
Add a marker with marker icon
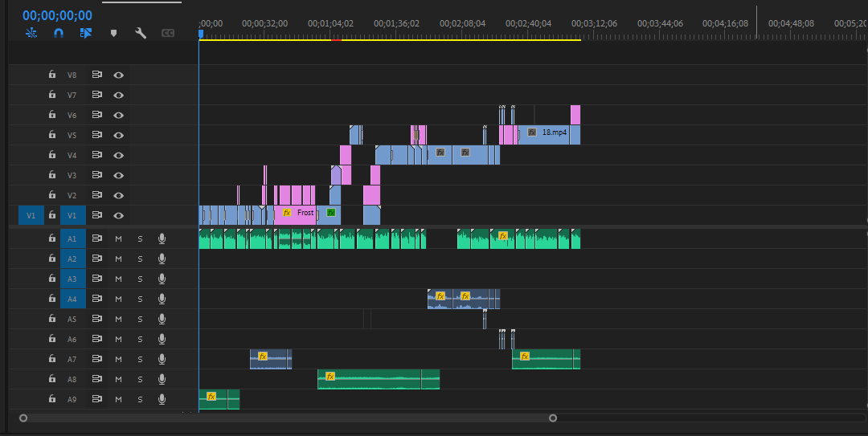point(113,33)
